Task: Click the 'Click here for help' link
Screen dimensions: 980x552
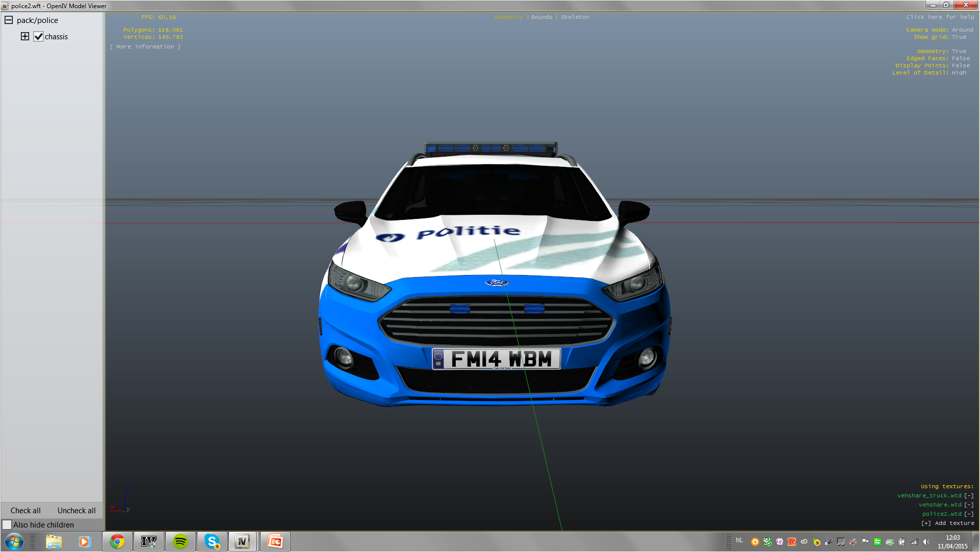Action: click(940, 17)
